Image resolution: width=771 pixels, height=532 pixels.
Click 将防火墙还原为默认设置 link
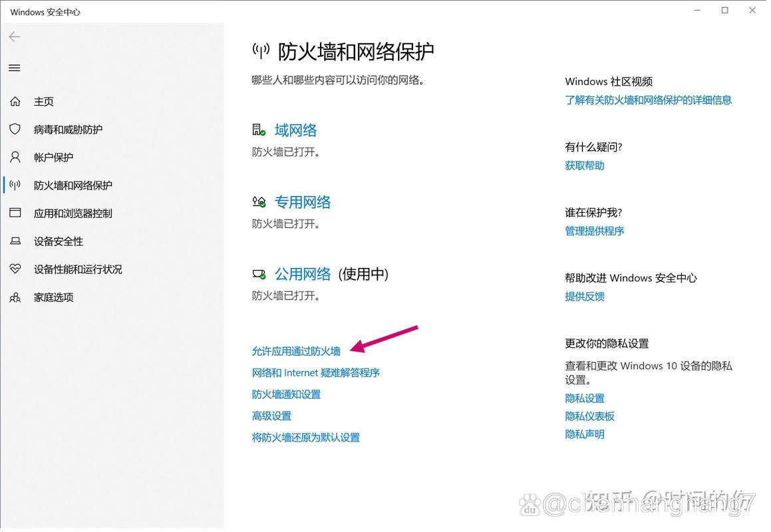click(x=306, y=438)
